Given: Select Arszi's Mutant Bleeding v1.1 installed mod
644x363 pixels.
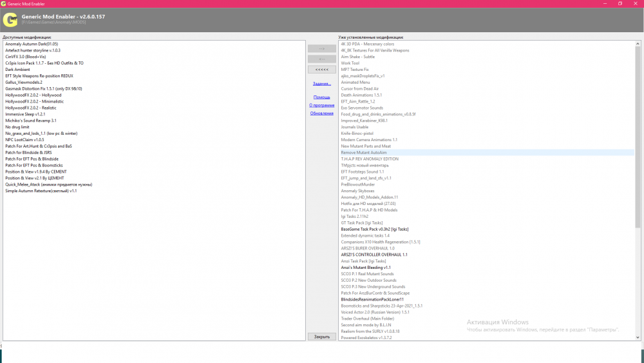Looking at the screenshot, I should (366, 268).
